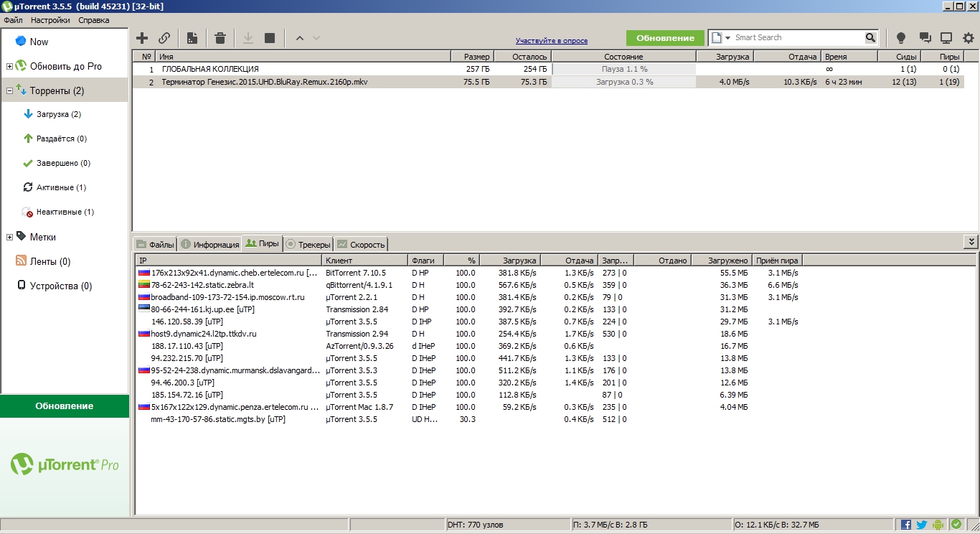
Task: Open the chat bubbles icon
Action: [x=925, y=38]
